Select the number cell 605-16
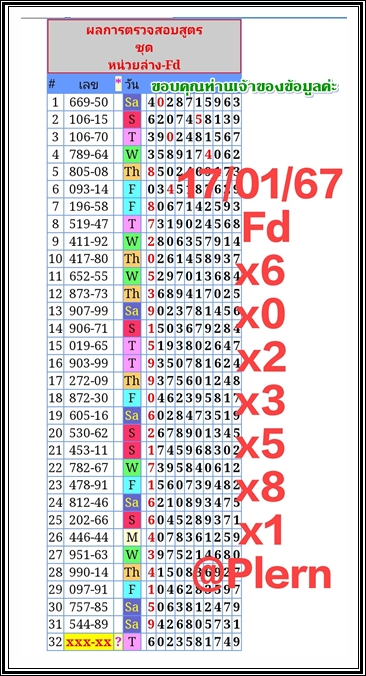Screen dimensions: 366x676 (x=89, y=416)
